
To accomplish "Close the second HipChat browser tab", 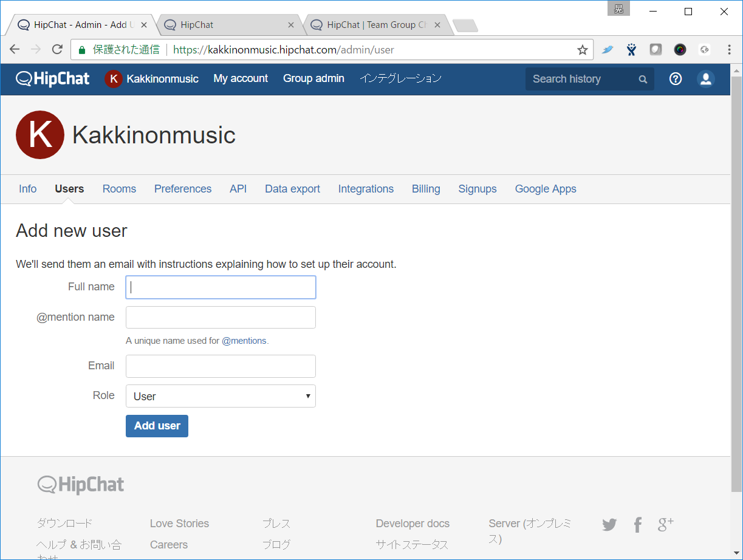I will coord(290,25).
